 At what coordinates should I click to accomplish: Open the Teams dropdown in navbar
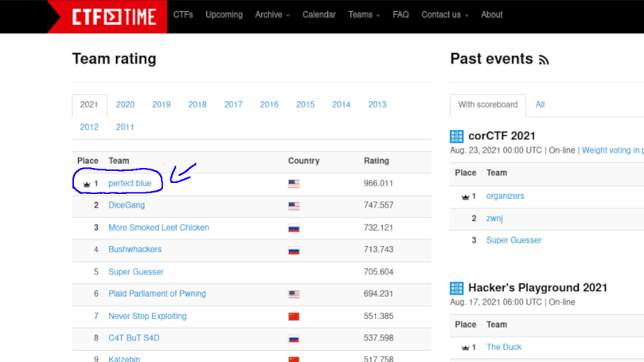tap(364, 14)
